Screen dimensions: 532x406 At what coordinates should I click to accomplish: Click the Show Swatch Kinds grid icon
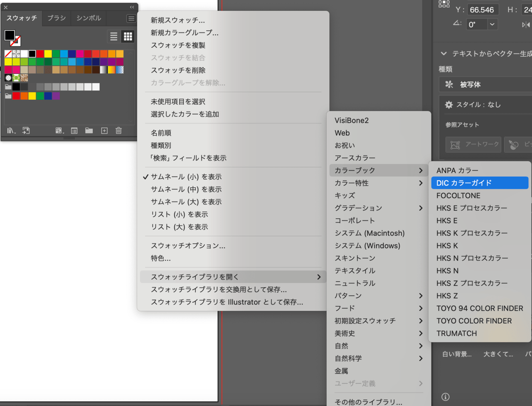(59, 131)
